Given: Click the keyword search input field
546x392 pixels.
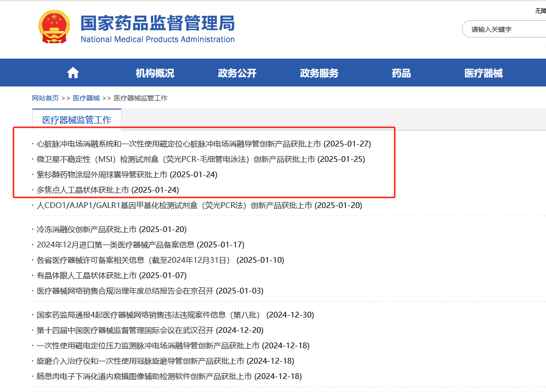Looking at the screenshot, I should coord(504,29).
